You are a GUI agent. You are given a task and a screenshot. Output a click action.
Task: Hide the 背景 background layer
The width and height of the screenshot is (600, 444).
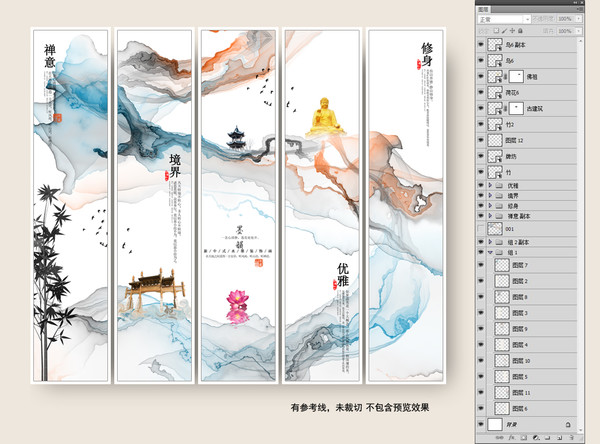pos(481,424)
